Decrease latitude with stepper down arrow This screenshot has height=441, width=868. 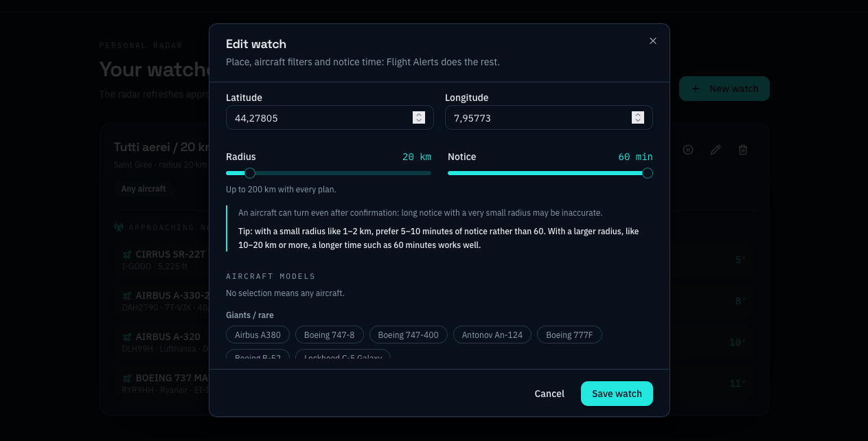click(x=419, y=121)
